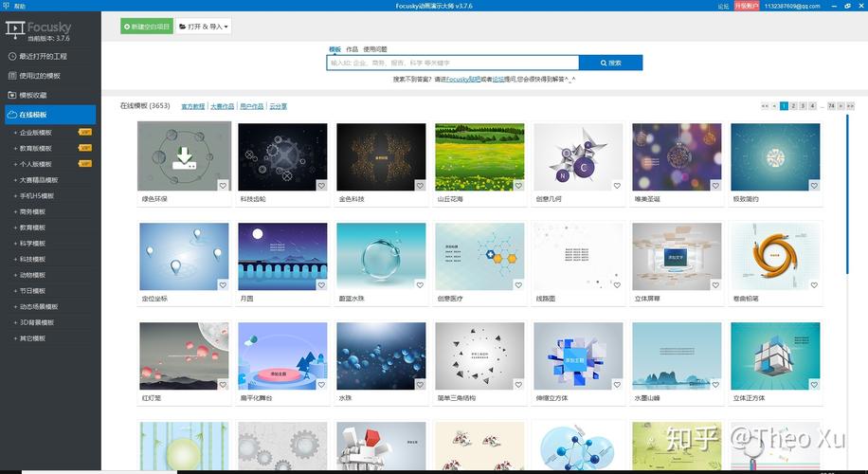
Task: Open 帮助 help menu in title bar
Action: click(19, 6)
